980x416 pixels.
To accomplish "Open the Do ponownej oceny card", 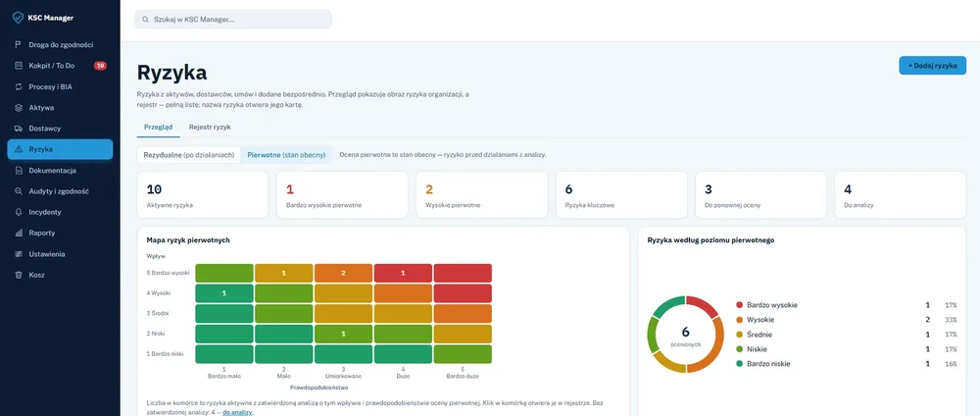I will [x=760, y=195].
